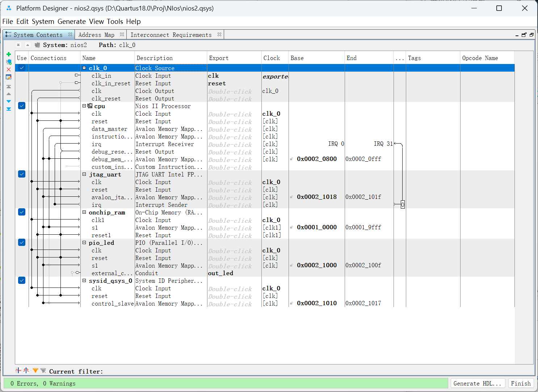Click the edit parameters icon with pencil

[9, 77]
